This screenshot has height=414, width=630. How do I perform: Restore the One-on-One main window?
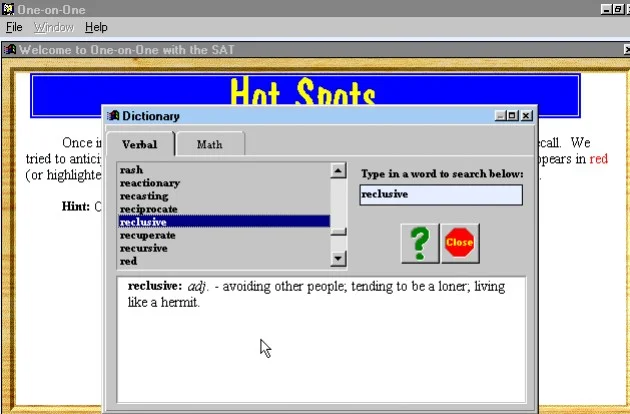coord(618,9)
